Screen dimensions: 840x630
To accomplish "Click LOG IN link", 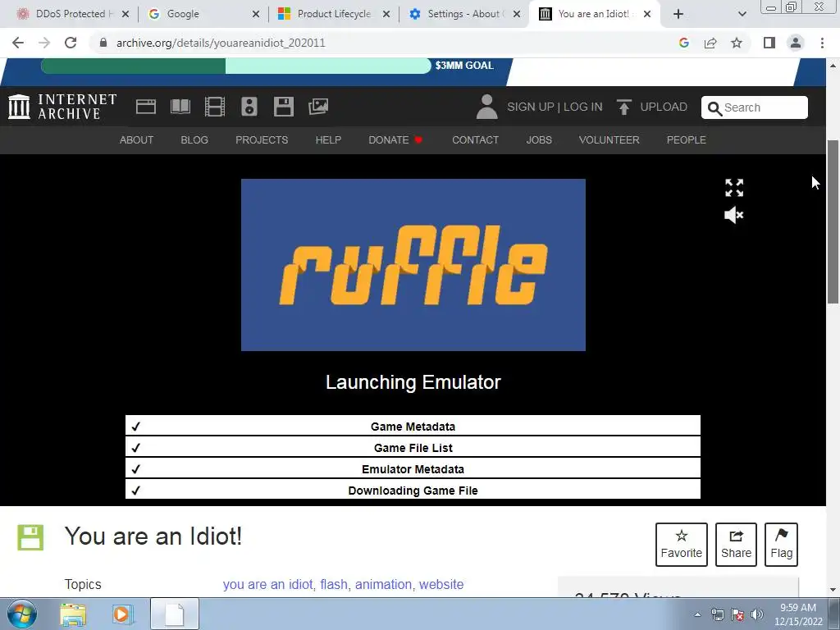I will coord(583,107).
